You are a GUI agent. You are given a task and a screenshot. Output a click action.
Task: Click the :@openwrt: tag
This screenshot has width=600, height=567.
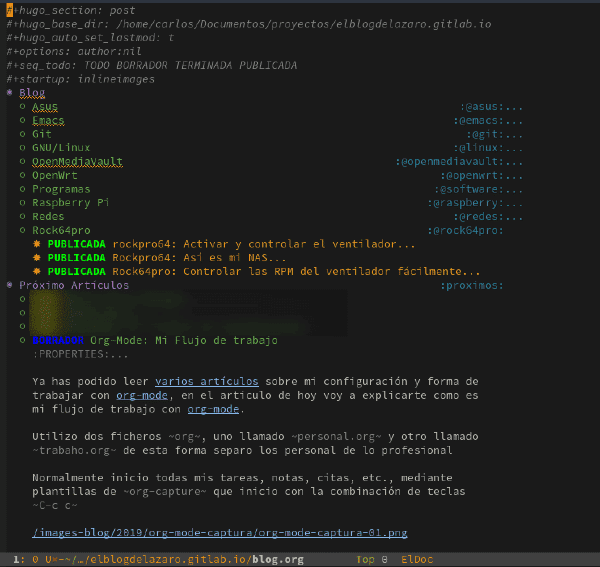tap(472, 176)
